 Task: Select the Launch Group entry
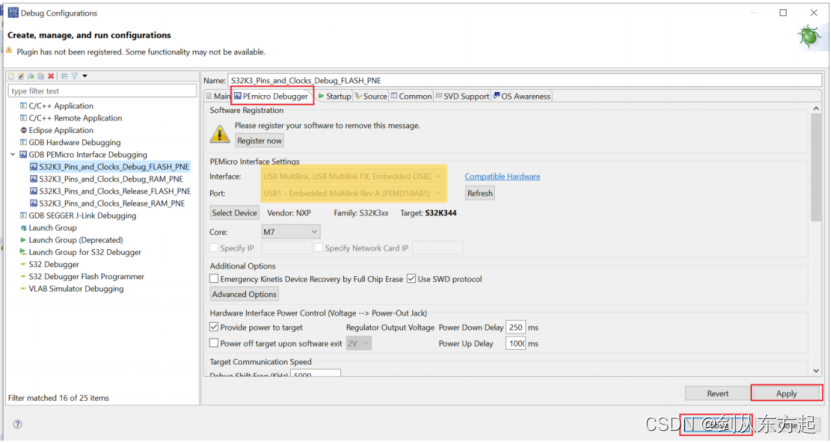tap(52, 228)
